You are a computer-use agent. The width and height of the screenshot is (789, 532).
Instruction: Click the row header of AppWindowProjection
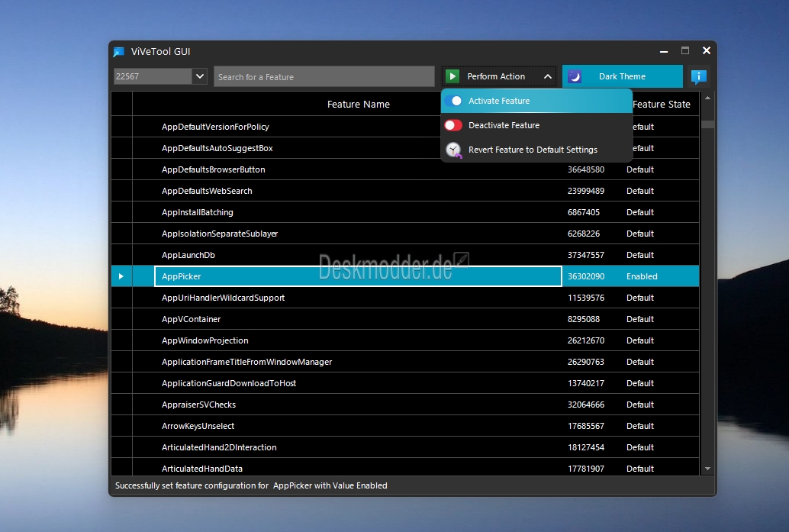[x=122, y=340]
